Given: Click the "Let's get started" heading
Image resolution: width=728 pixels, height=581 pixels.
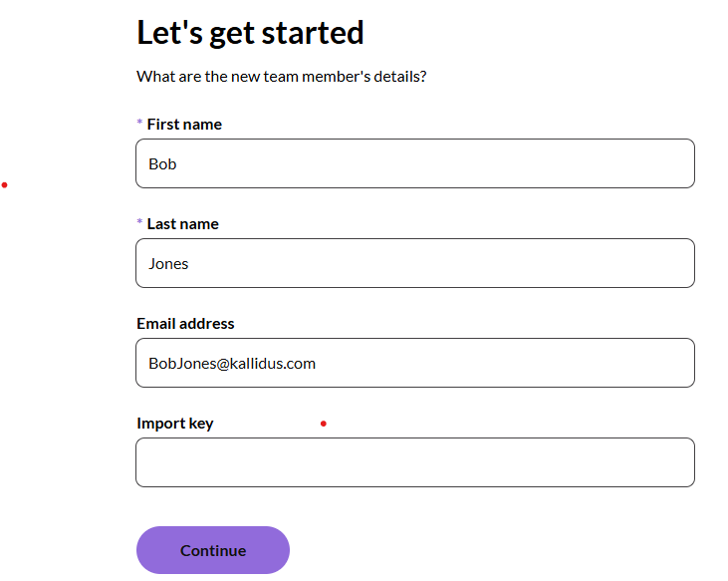Looking at the screenshot, I should click(250, 33).
